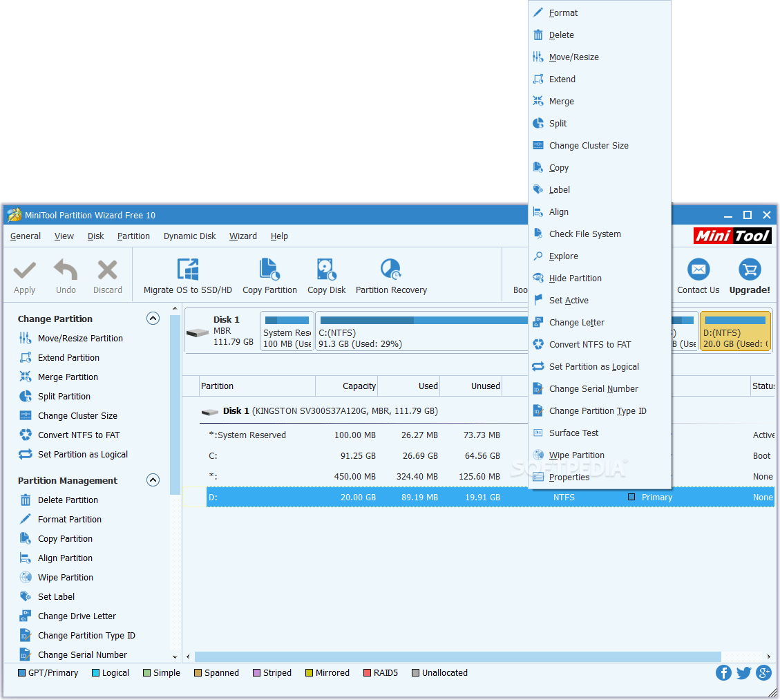Click sidebar scrollbar down arrow
The width and height of the screenshot is (780, 700).
click(175, 656)
